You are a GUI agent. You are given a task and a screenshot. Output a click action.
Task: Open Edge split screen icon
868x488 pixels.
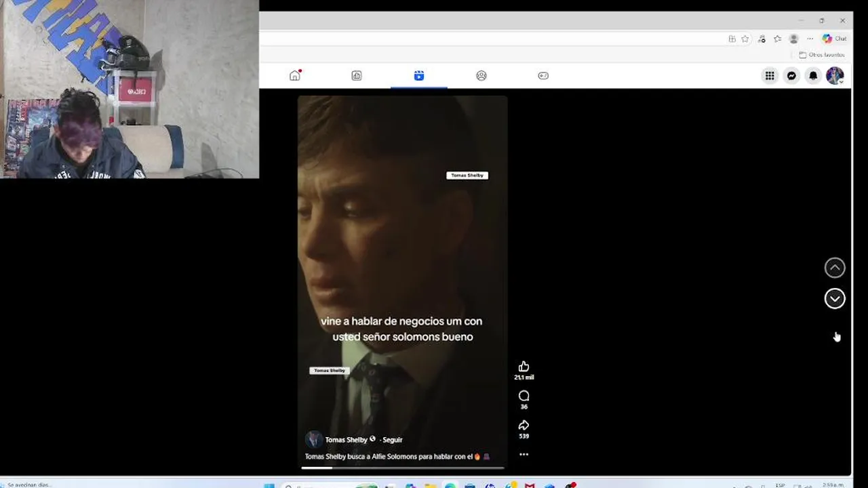(x=732, y=39)
